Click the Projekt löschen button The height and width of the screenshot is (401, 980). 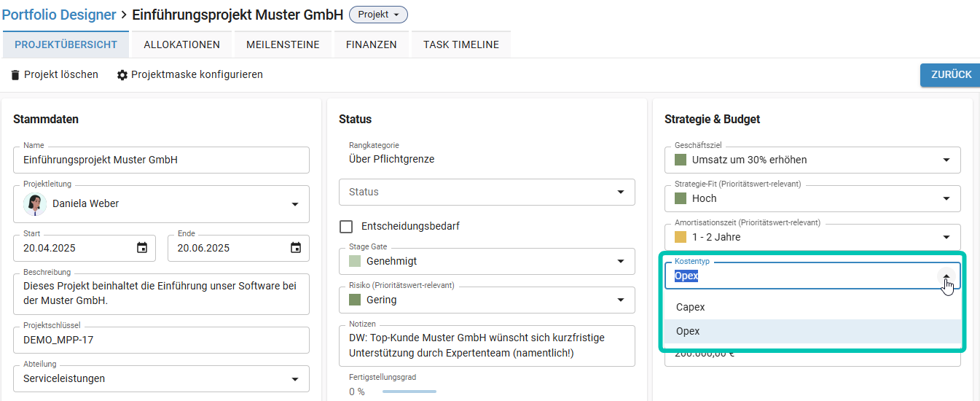pyautogui.click(x=55, y=74)
